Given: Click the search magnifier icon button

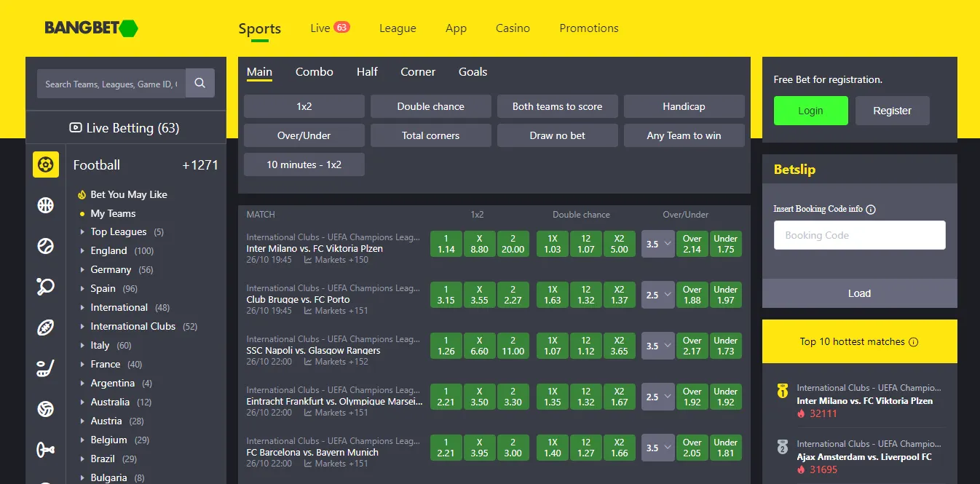Looking at the screenshot, I should [200, 84].
